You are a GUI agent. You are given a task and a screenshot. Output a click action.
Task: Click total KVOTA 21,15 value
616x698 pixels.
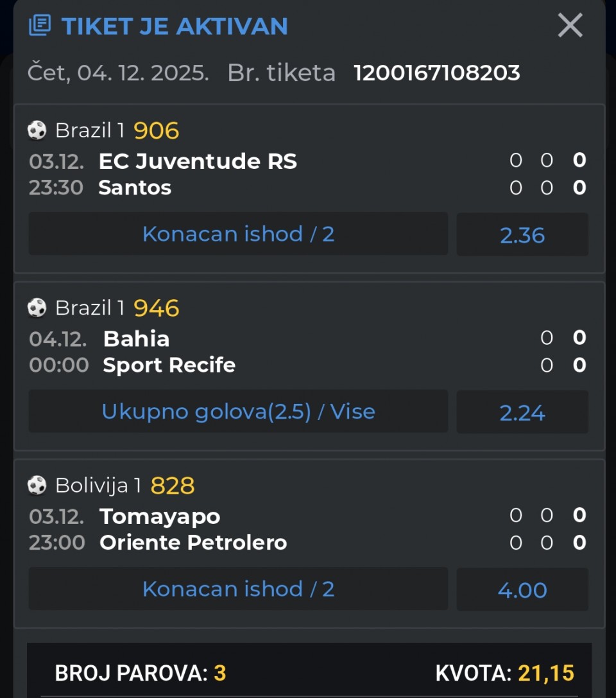click(x=545, y=673)
